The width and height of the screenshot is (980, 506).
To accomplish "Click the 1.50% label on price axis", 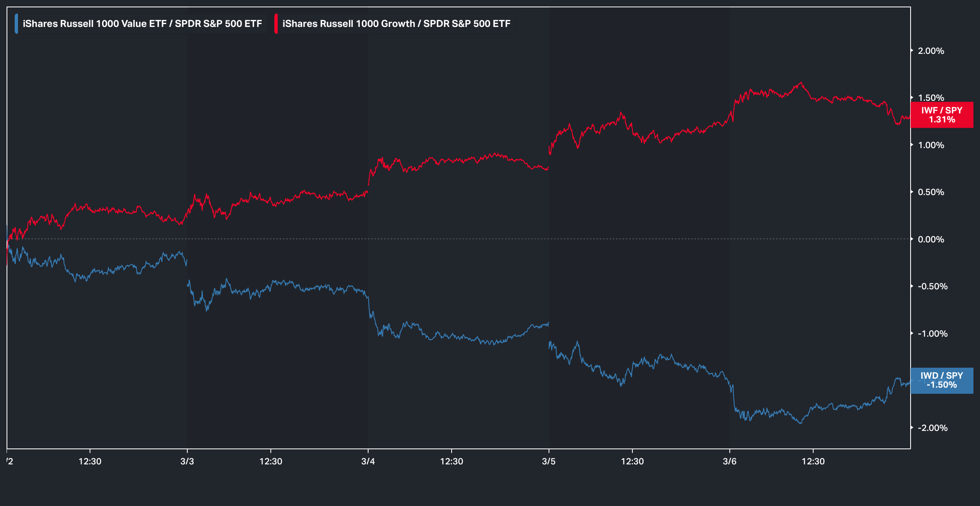I will click(x=931, y=98).
